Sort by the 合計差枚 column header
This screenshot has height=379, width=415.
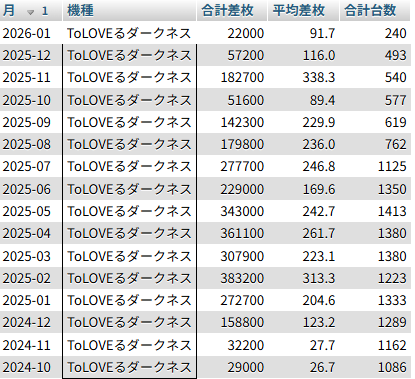click(x=232, y=11)
